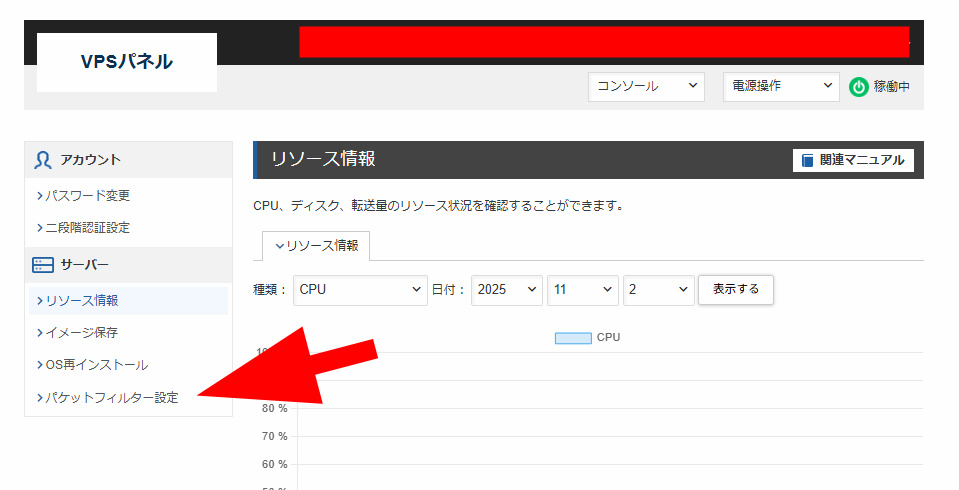Click the CPU legend color swatch
This screenshot has width=959, height=490.
(573, 338)
